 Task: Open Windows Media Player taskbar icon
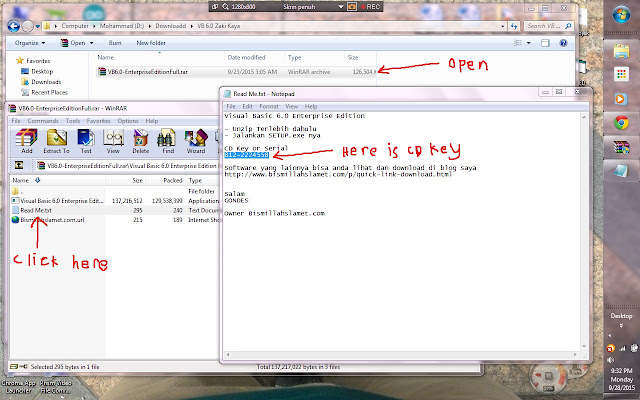tap(621, 99)
